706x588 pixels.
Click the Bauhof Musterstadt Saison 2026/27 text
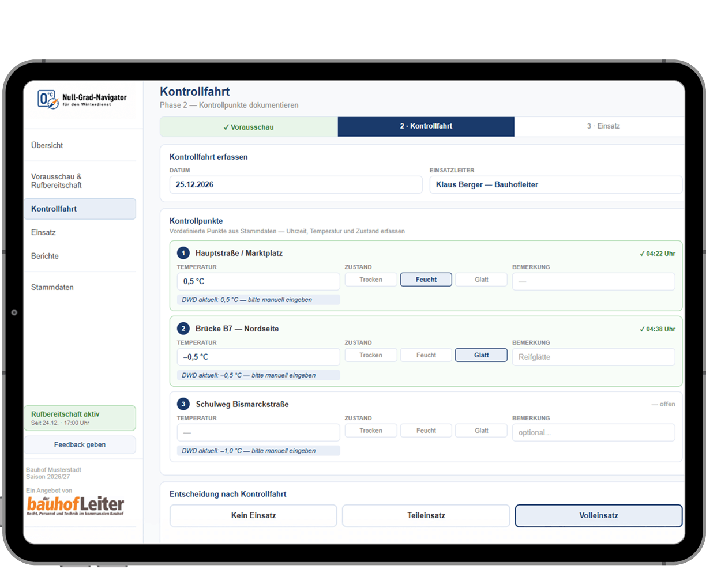pyautogui.click(x=54, y=473)
